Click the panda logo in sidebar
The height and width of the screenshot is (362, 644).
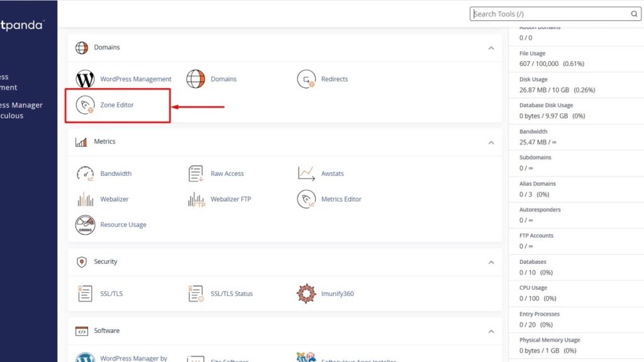click(x=22, y=25)
